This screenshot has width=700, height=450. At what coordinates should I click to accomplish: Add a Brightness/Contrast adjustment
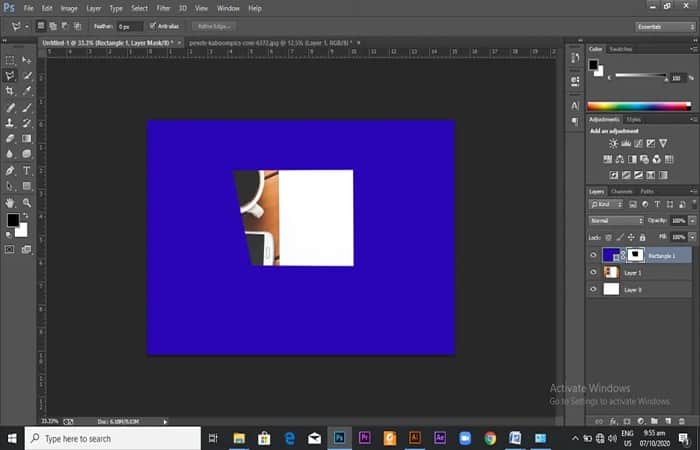(613, 144)
